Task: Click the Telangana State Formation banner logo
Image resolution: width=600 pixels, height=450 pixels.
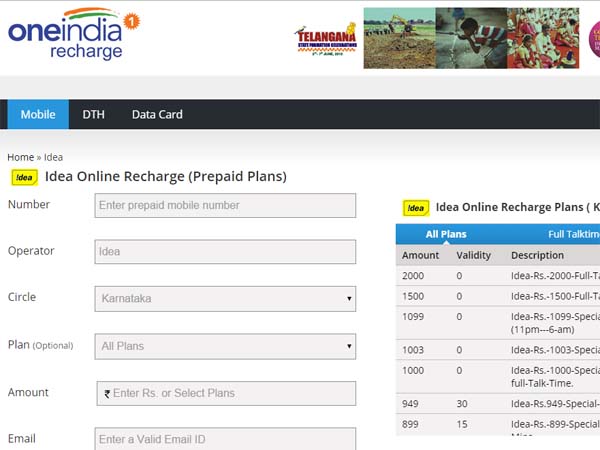Action: coord(327,40)
